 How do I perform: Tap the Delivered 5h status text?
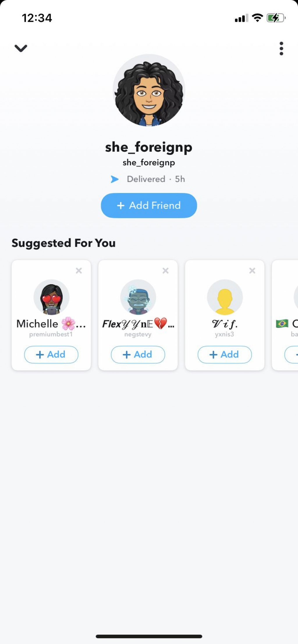156,179
